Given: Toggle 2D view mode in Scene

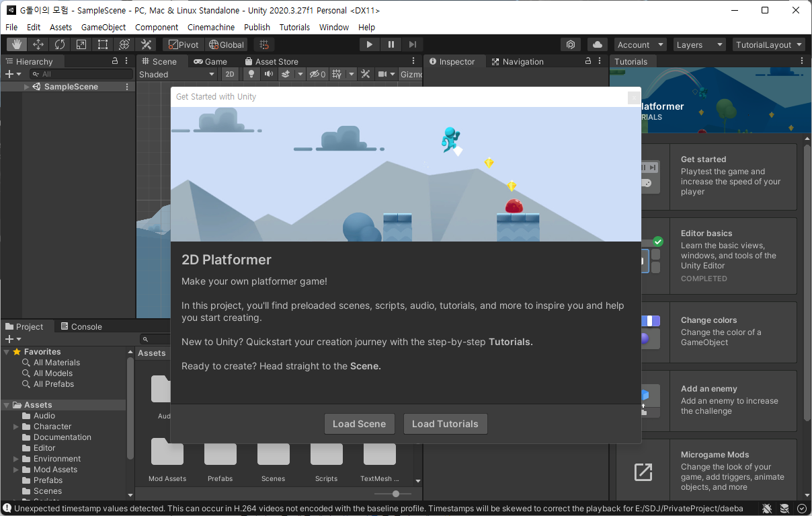Looking at the screenshot, I should pyautogui.click(x=230, y=74).
